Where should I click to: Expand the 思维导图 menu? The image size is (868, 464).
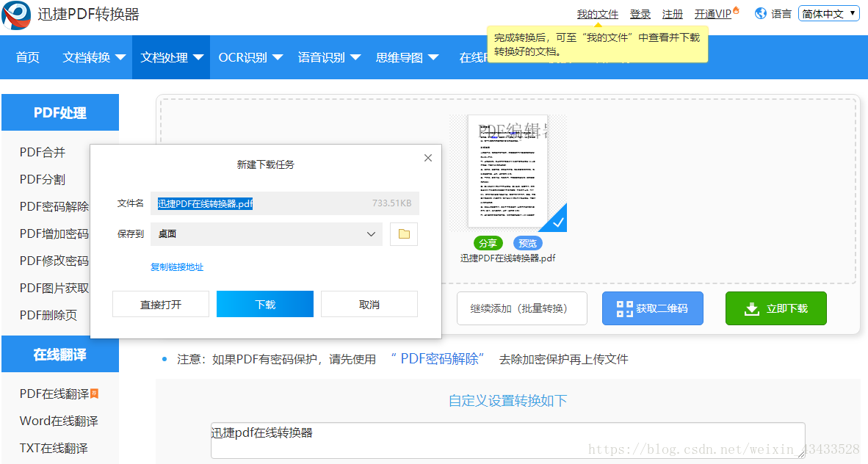point(407,57)
